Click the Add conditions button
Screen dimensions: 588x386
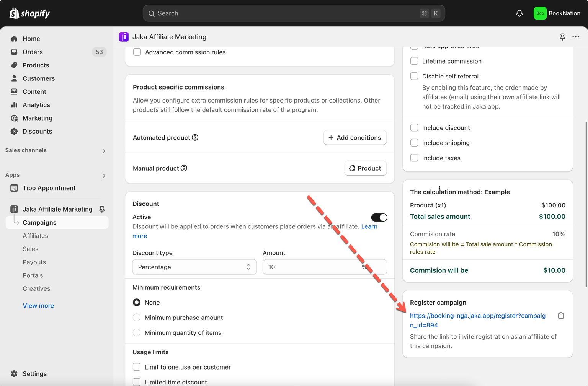[355, 138]
